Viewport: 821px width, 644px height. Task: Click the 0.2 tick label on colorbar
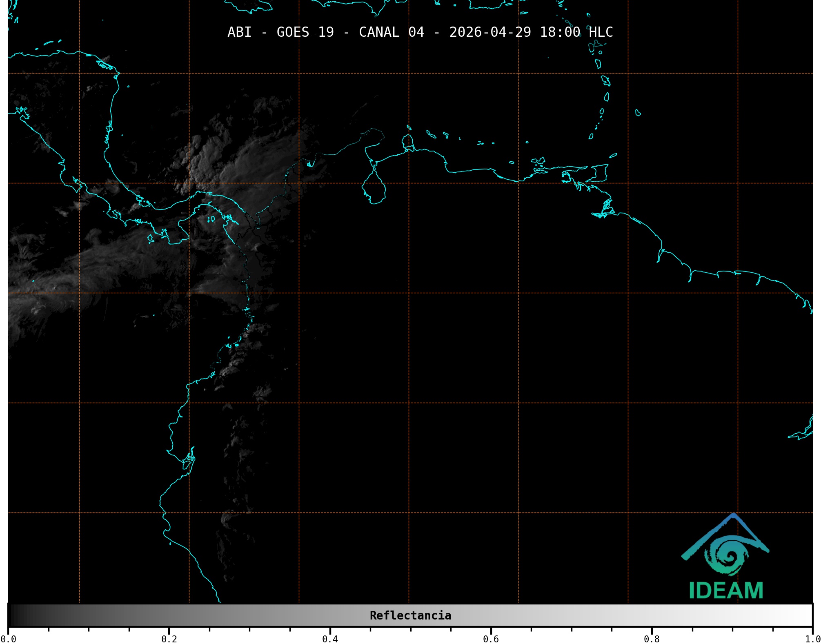(x=169, y=639)
